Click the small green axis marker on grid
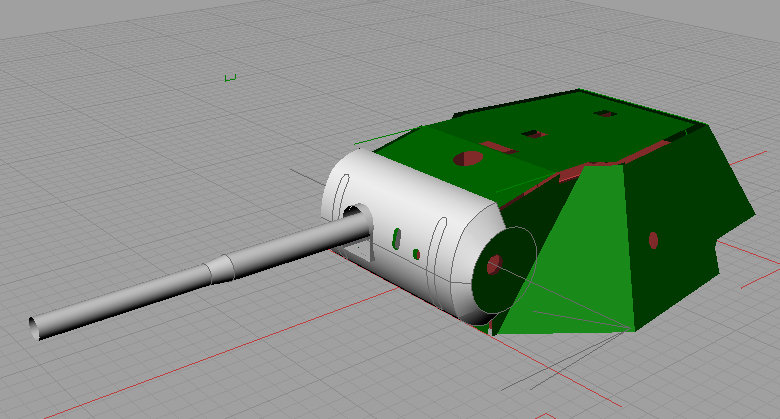Image resolution: width=780 pixels, height=419 pixels. coord(230,78)
